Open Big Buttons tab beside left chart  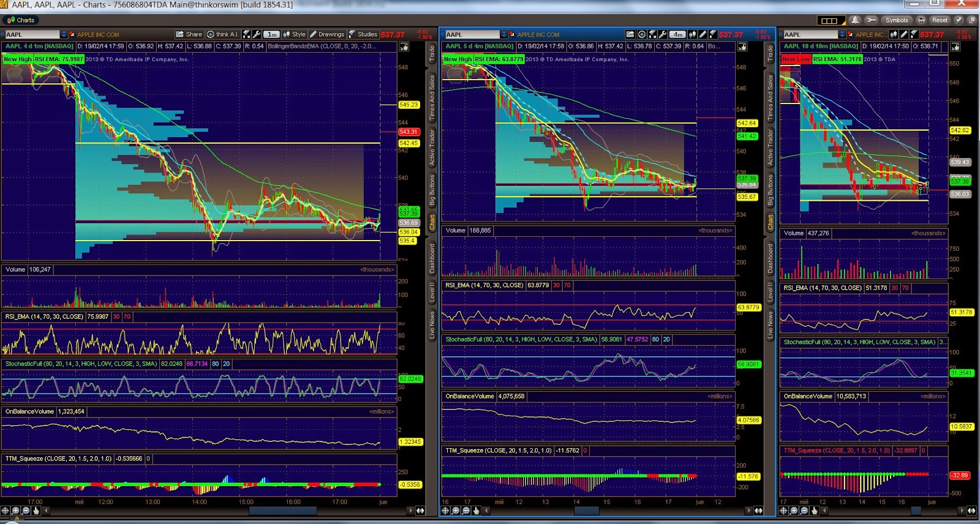coord(432,190)
